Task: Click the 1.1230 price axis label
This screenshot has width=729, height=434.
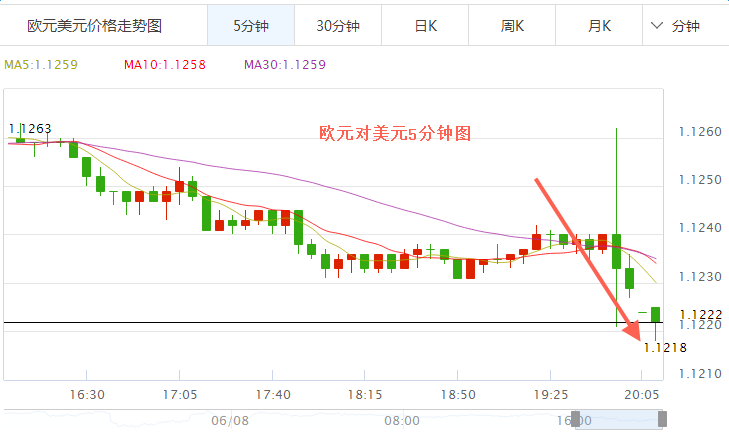Action: click(700, 277)
